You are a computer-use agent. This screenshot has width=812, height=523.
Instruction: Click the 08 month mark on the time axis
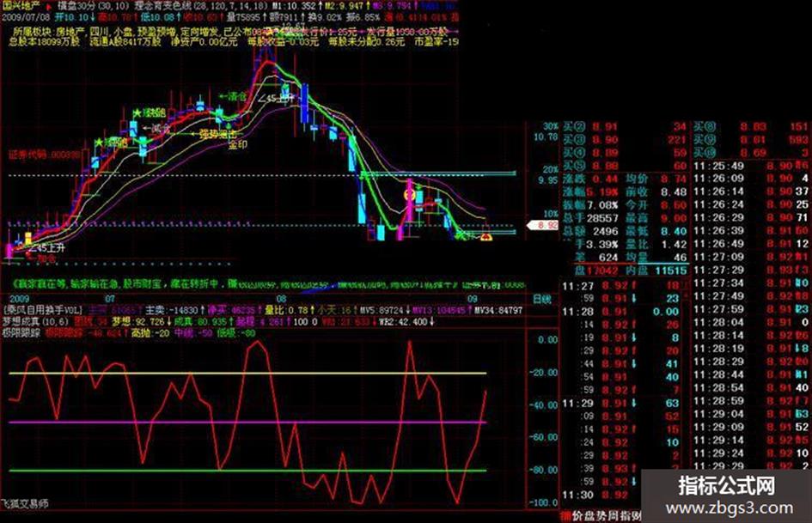click(281, 299)
